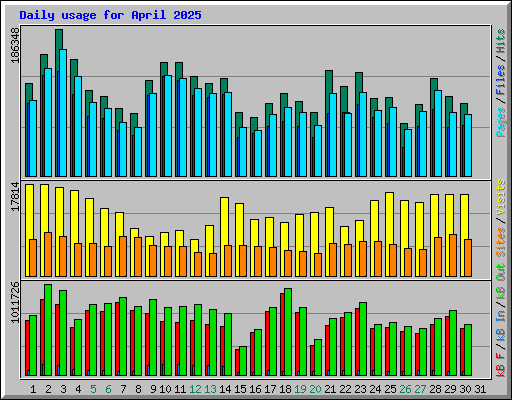The width and height of the screenshot is (512, 400).
Task: Click the 17814 visits axis value
Action: tap(15, 197)
